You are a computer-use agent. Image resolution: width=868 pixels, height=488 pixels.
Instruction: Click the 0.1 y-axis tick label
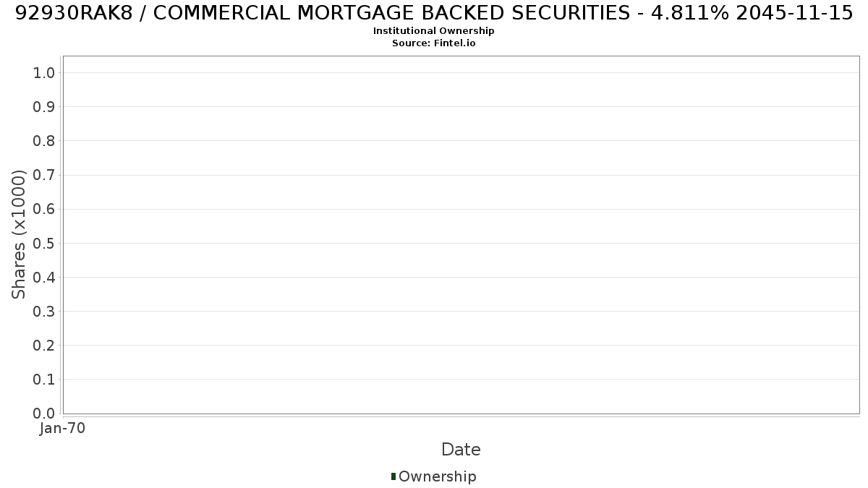click(44, 380)
